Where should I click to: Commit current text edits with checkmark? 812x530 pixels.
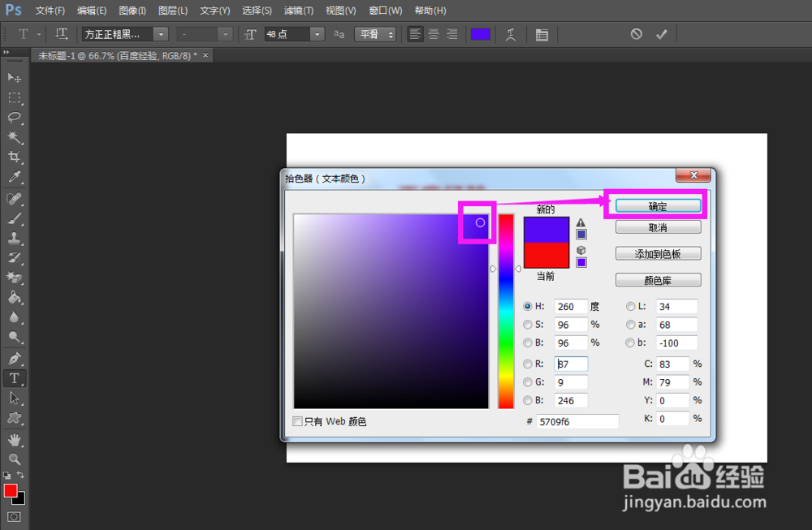[x=661, y=34]
